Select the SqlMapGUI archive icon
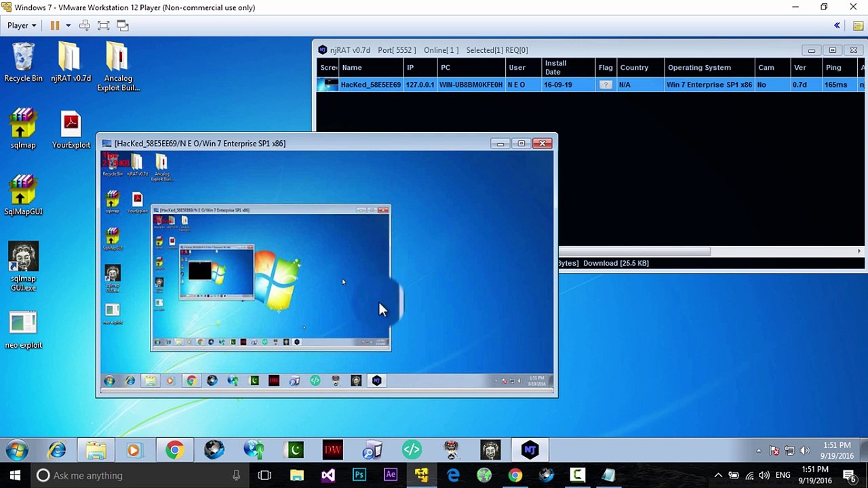The width and height of the screenshot is (868, 488). coord(23,196)
